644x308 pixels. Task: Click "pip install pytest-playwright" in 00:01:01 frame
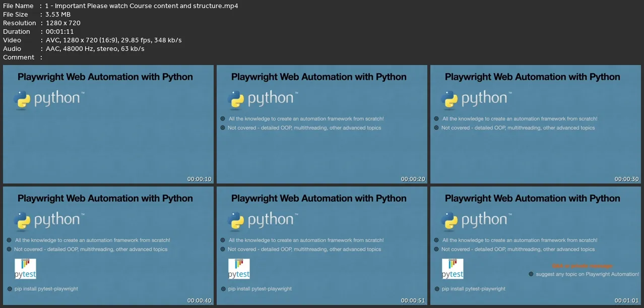click(x=474, y=289)
